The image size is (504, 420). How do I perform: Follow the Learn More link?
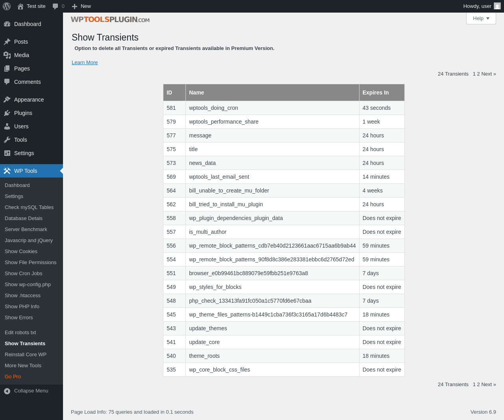(x=85, y=63)
